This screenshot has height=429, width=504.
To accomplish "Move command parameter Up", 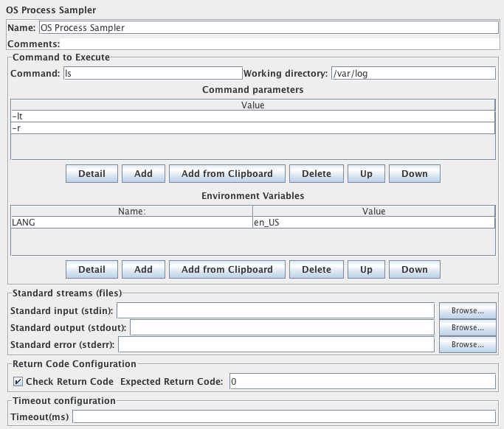I will [x=366, y=174].
